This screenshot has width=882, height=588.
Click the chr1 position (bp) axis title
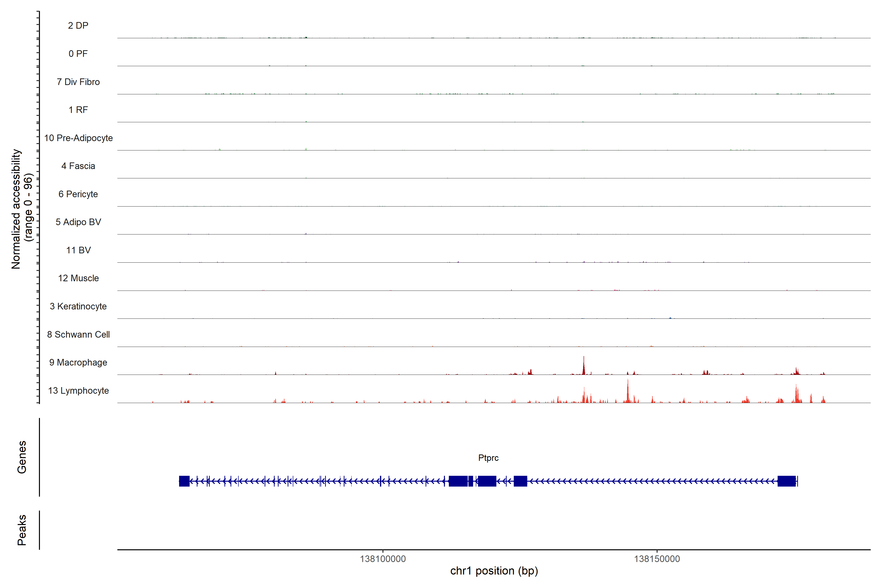(x=494, y=571)
